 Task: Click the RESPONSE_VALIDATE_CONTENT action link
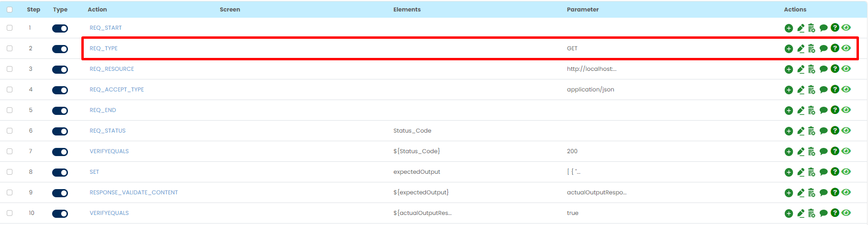134,192
